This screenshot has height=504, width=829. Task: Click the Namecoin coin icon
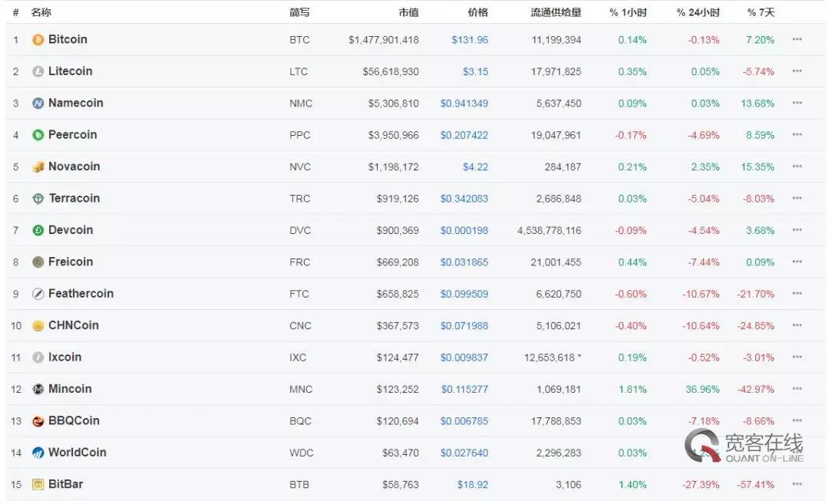[x=38, y=103]
